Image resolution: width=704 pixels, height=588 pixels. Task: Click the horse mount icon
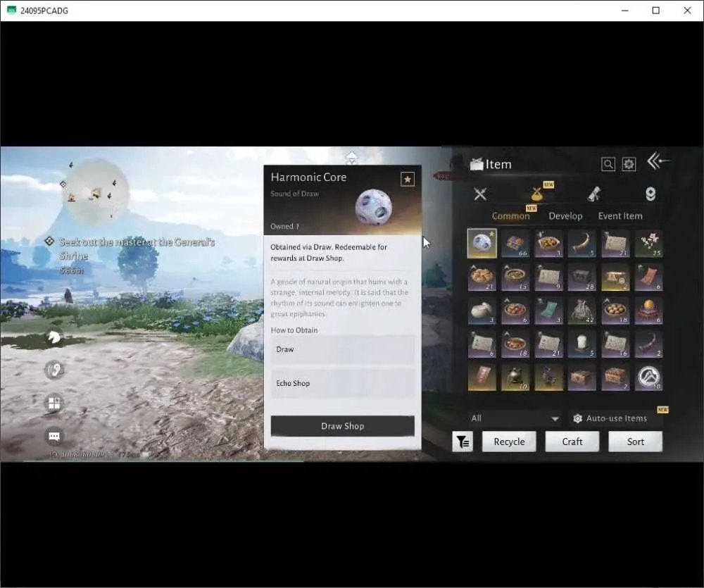pos(54,337)
